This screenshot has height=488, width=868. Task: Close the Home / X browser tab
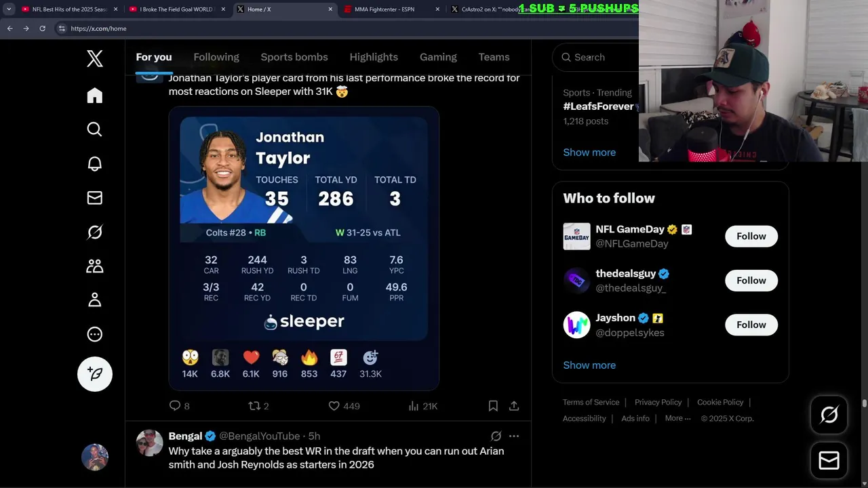click(x=330, y=9)
